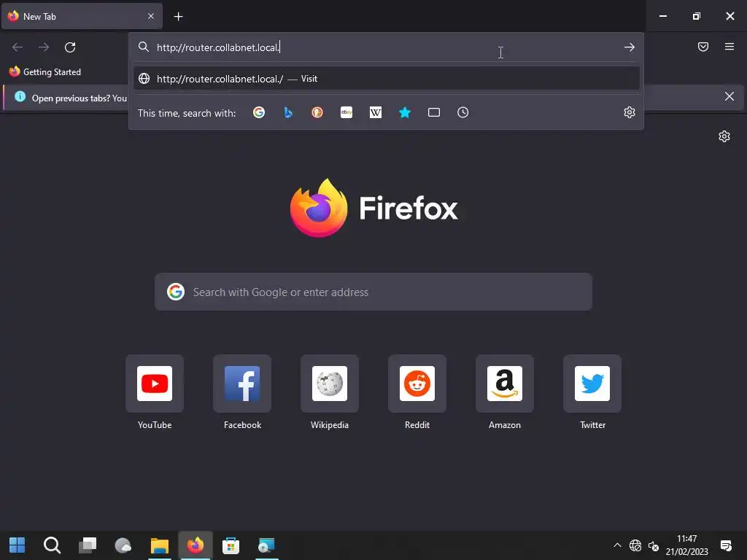Open Task View on taskbar

click(88, 545)
